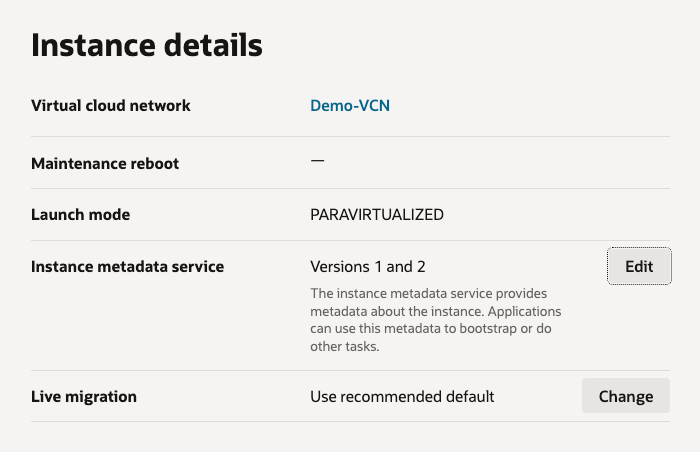The image size is (700, 452).
Task: Click the Instance metadata service label
Action: tap(128, 266)
